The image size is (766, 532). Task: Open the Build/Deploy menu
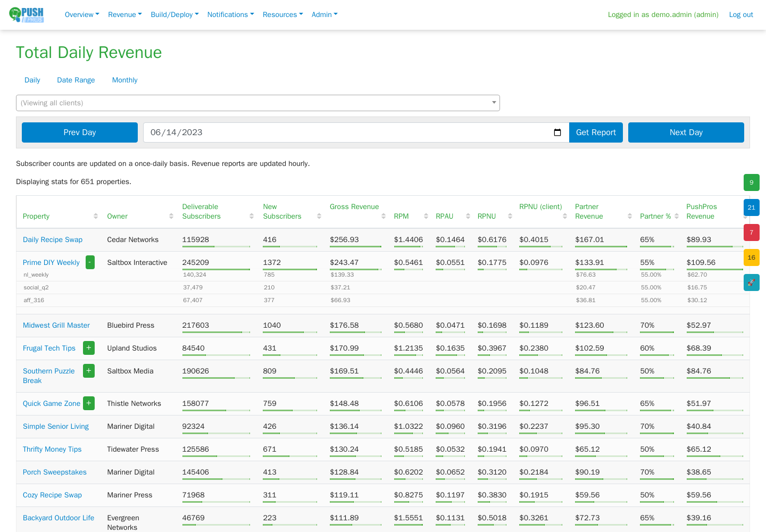(x=174, y=14)
